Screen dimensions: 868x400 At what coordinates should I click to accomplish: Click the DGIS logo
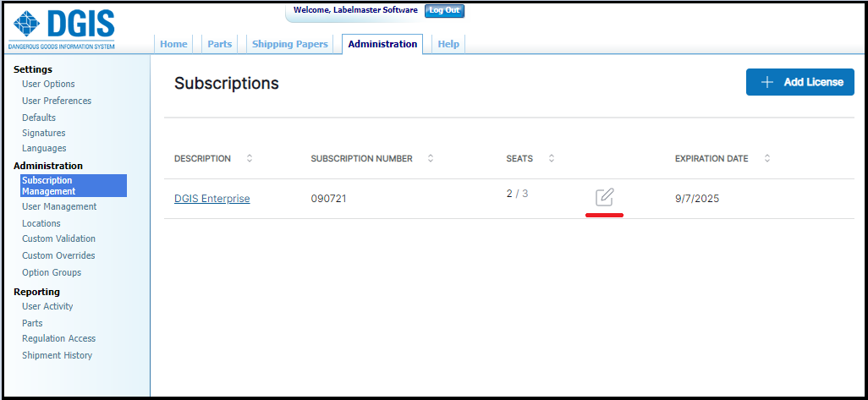coord(61,29)
